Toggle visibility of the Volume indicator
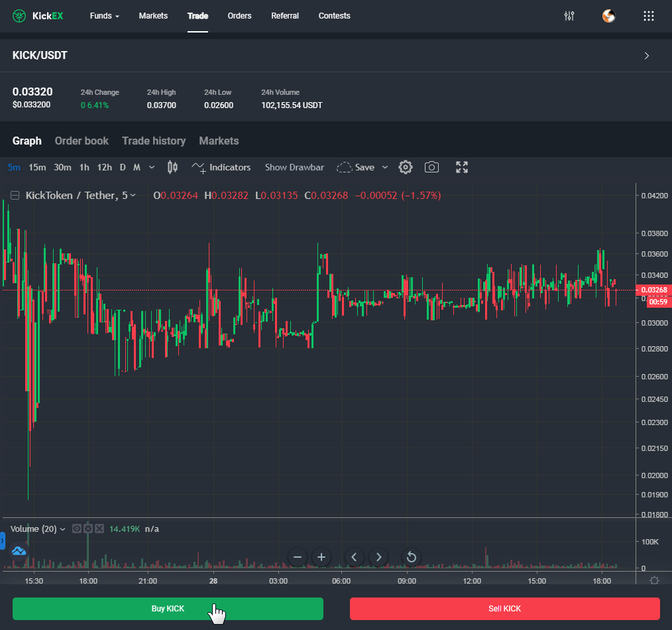Screen dimensions: 672x630 77,529
